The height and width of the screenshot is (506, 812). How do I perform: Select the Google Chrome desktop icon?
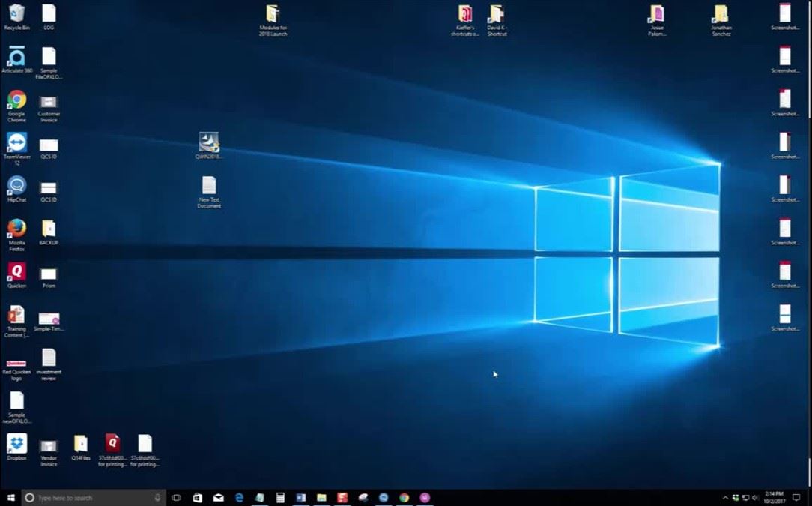point(16,100)
